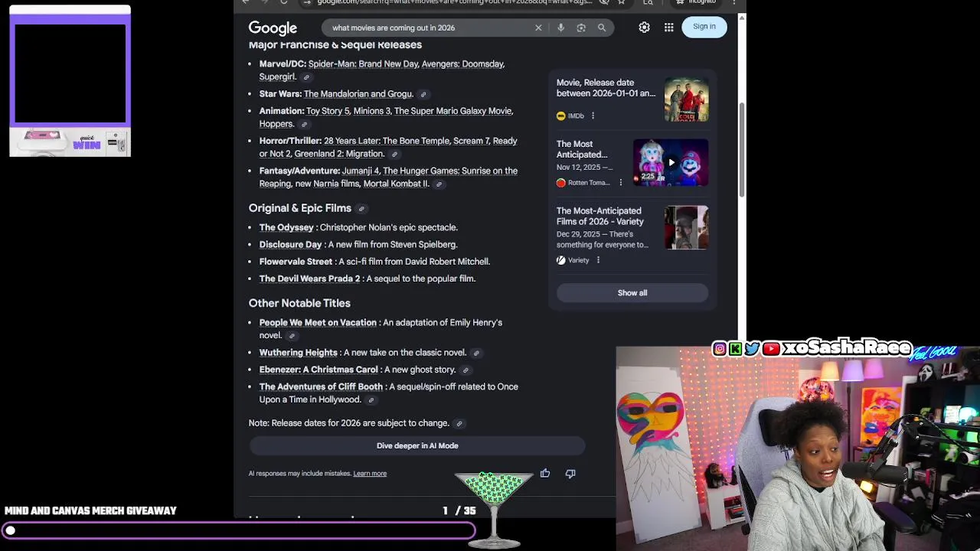
Task: Open Minions 3 link
Action: point(371,111)
